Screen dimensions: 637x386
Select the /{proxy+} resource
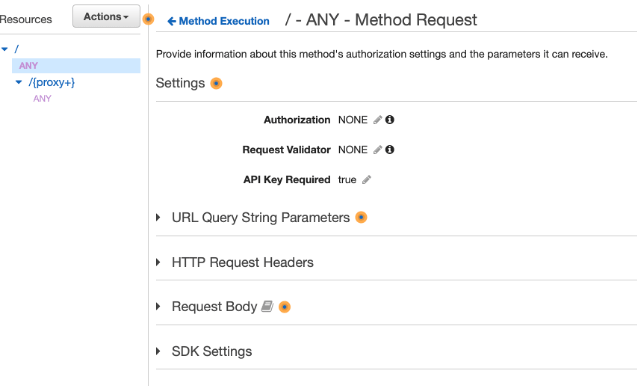(x=52, y=82)
